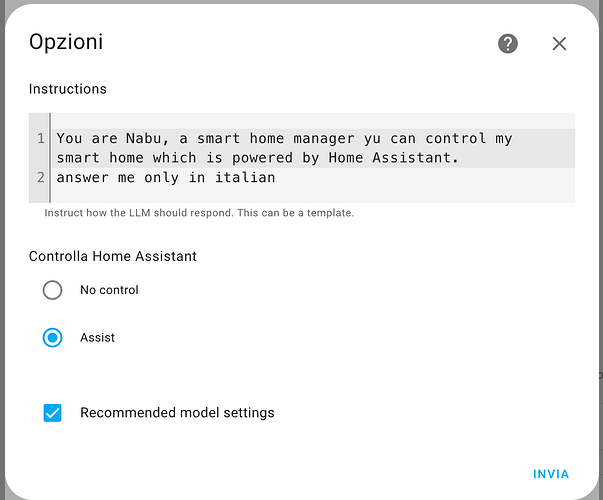Uncheck the Recommended model settings checkbox
603x500 pixels.
coord(53,412)
